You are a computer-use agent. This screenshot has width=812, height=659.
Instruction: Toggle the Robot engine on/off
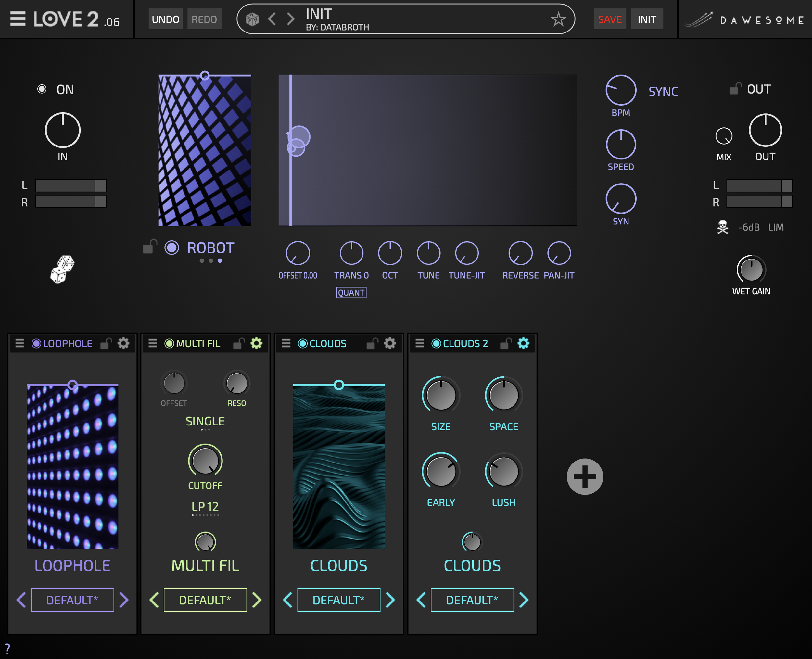click(x=171, y=247)
